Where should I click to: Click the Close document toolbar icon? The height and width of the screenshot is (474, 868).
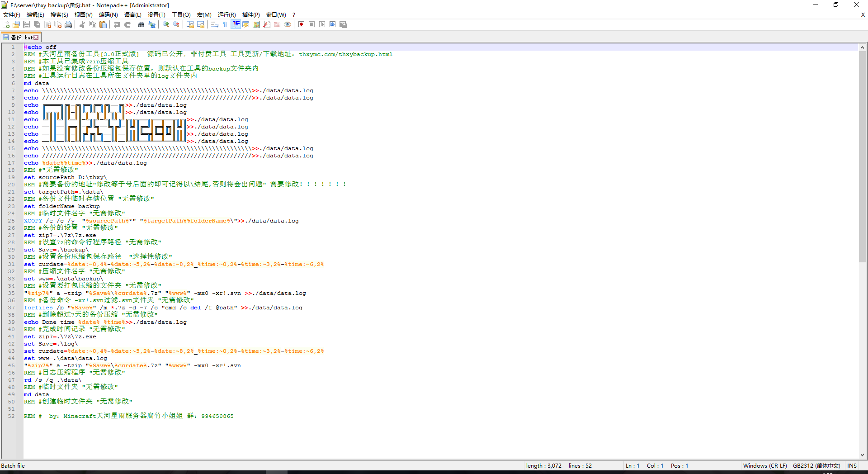click(x=47, y=24)
